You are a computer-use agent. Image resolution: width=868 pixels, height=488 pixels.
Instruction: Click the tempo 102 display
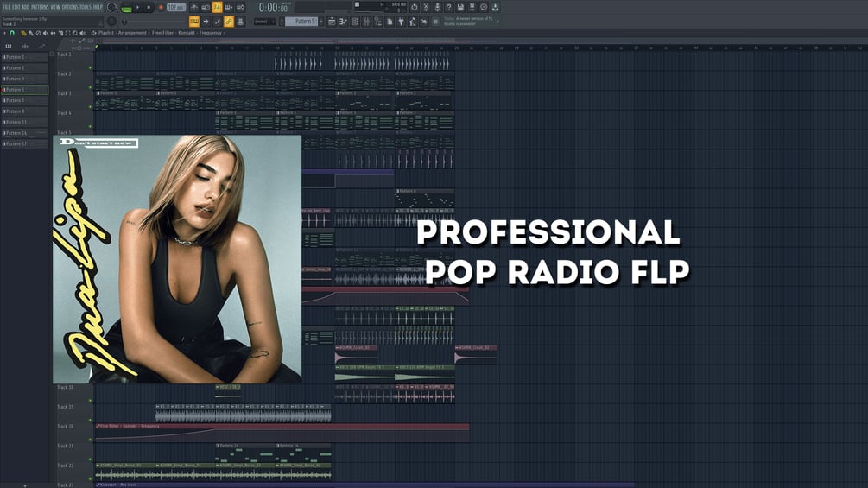176,8
